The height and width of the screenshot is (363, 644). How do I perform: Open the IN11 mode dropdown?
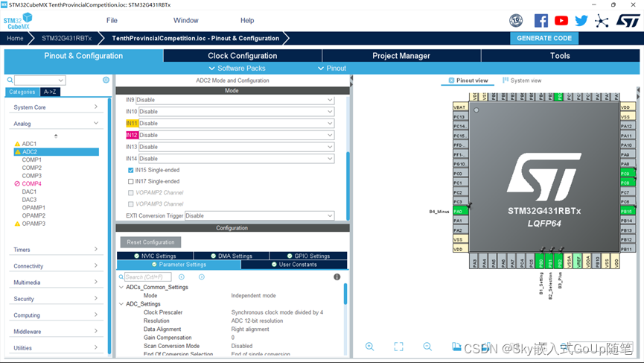click(x=237, y=123)
